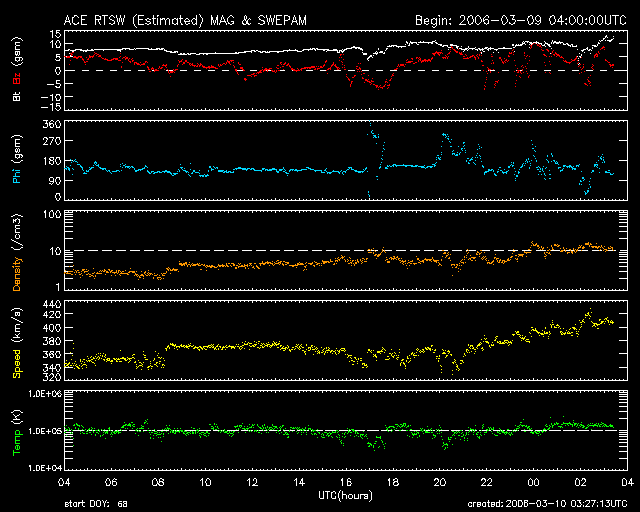Click the '400' tick on the Speed axis
Viewport: 640px width, 512px height.
pyautogui.click(x=52, y=327)
